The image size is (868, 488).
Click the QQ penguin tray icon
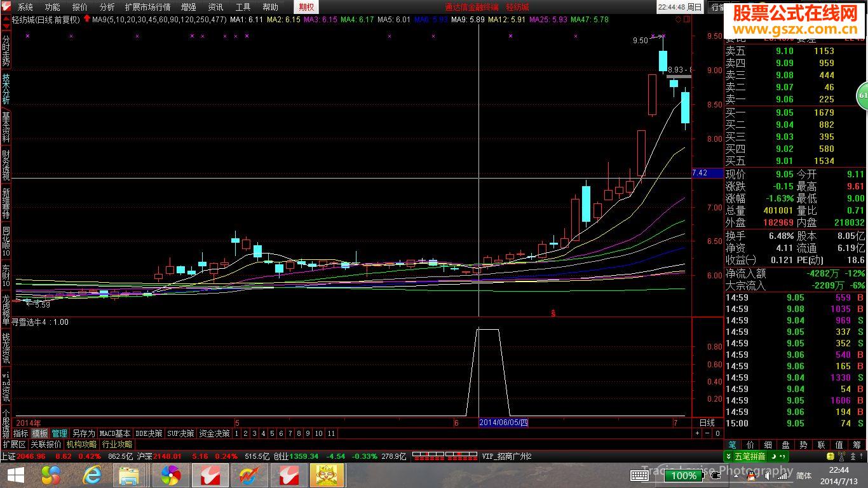[750, 475]
